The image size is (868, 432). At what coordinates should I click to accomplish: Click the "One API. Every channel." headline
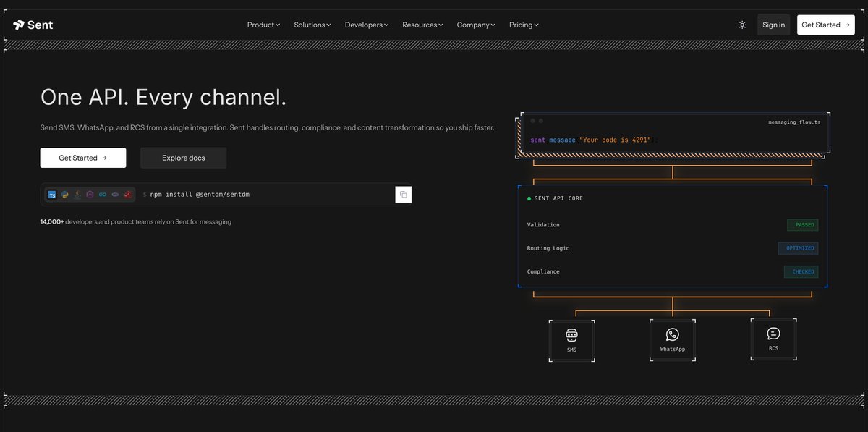coord(163,97)
